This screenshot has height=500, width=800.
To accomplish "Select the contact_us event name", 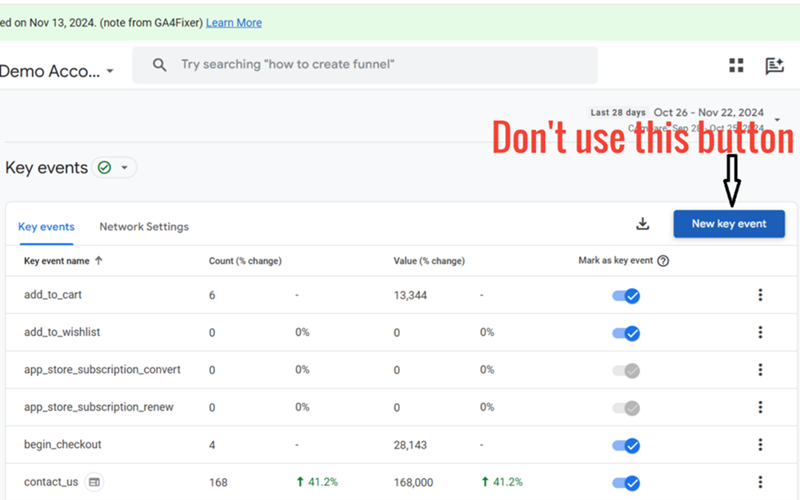I will [x=51, y=482].
